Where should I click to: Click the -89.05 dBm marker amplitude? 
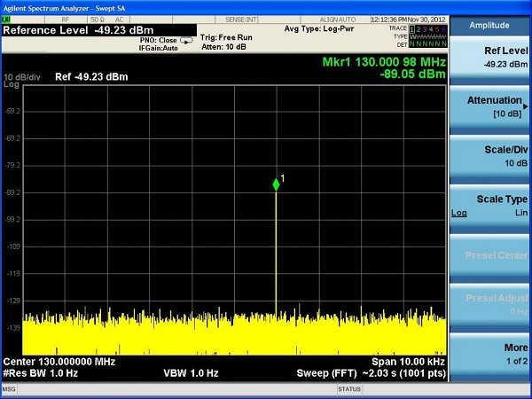[x=412, y=74]
